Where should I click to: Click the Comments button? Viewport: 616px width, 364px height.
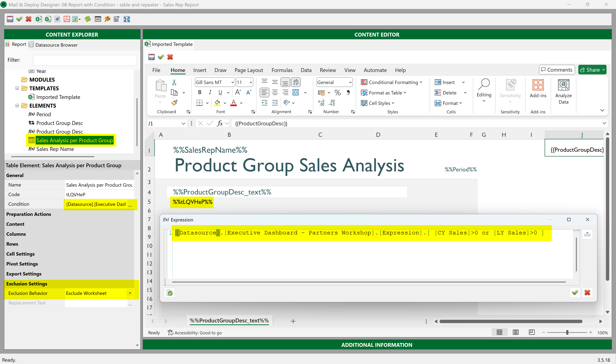[557, 70]
